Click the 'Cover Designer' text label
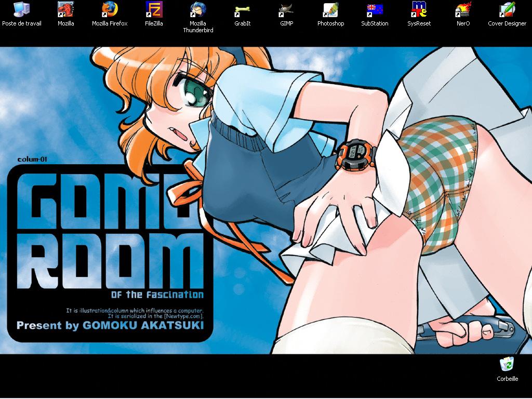 pyautogui.click(x=507, y=24)
